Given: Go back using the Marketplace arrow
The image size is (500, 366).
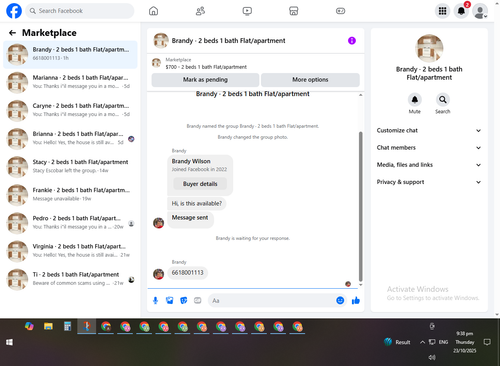Looking at the screenshot, I should pyautogui.click(x=12, y=33).
